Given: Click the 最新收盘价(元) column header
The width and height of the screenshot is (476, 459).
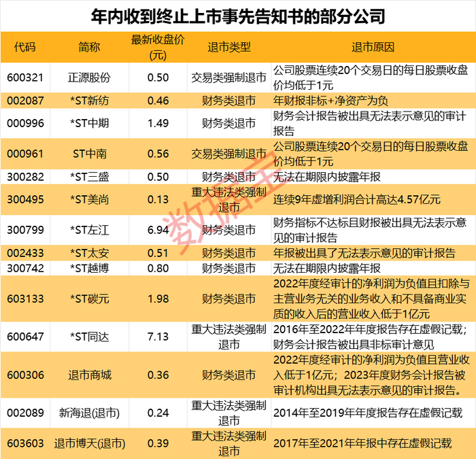Looking at the screenshot, I should (158, 47).
